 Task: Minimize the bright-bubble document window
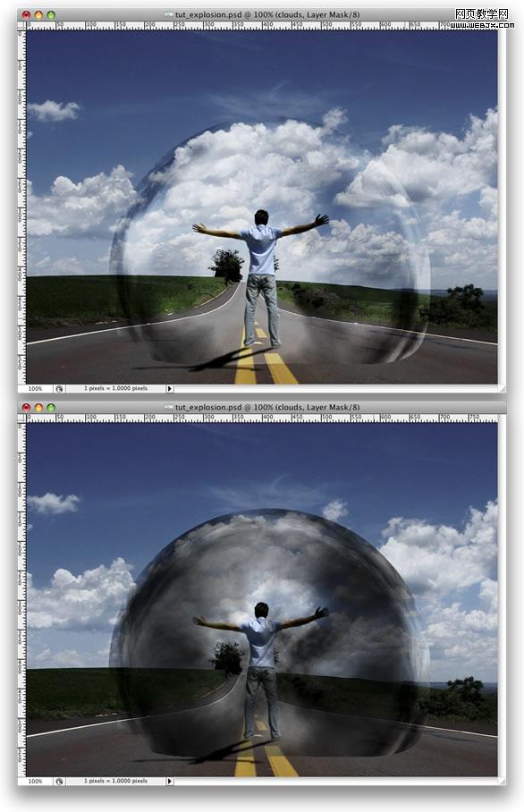tap(38, 15)
